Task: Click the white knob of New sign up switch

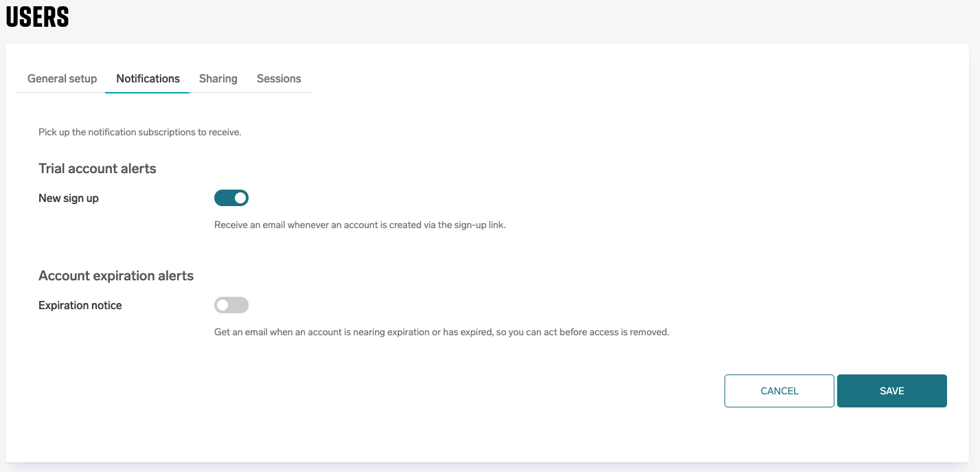Action: tap(240, 199)
